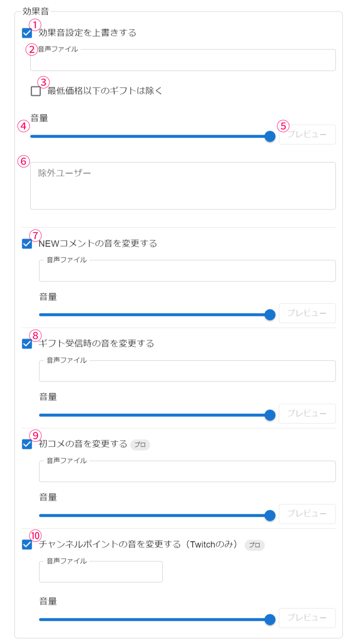This screenshot has width=357, height=644.
Task: Click the ギフト受信時 volume slider track
Action: tap(151, 415)
